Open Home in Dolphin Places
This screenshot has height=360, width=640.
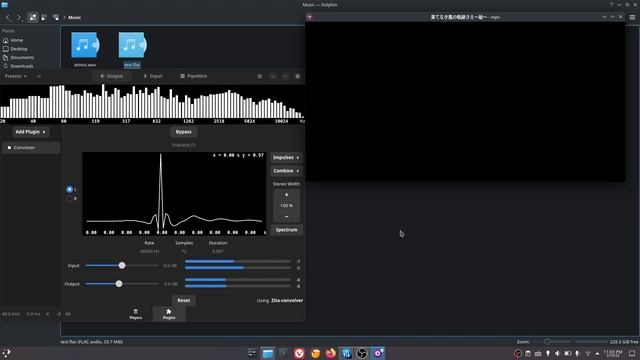[16, 40]
